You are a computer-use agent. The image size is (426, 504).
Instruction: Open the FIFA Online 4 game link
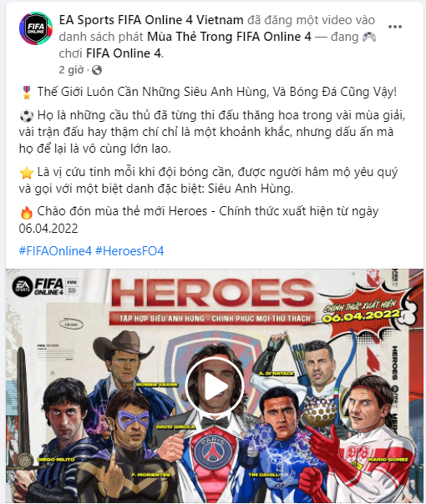click(124, 53)
